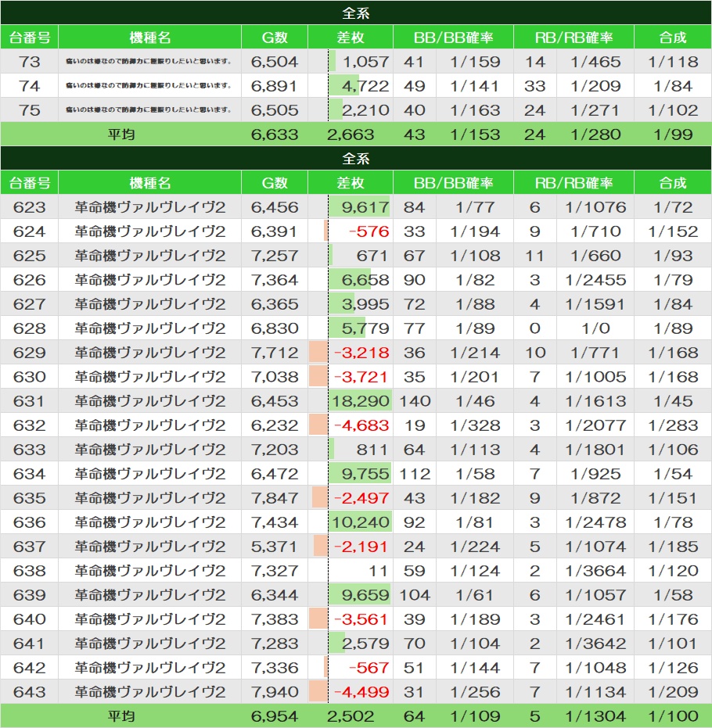This screenshot has height=728, width=712.
Task: Click the upper table's 合成 header
Action: pyautogui.click(x=673, y=38)
